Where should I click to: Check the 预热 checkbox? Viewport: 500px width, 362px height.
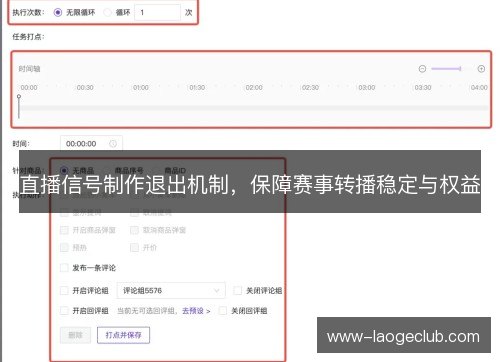point(64,248)
